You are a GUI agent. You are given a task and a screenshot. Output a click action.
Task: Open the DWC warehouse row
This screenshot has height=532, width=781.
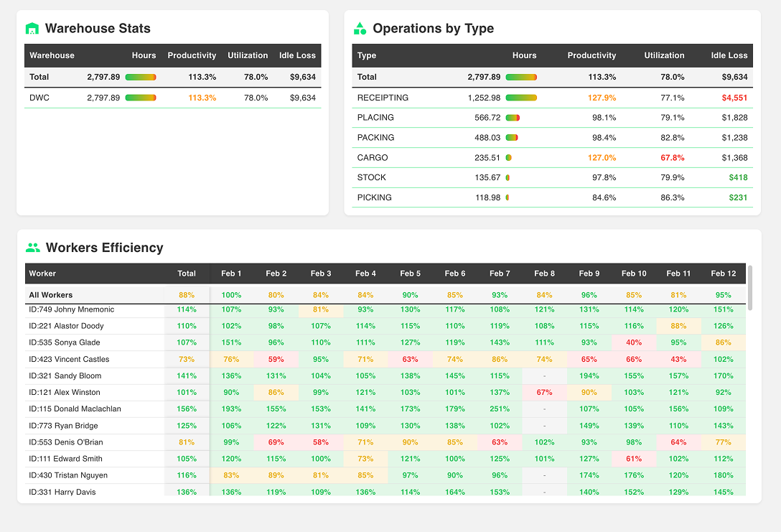tap(39, 98)
